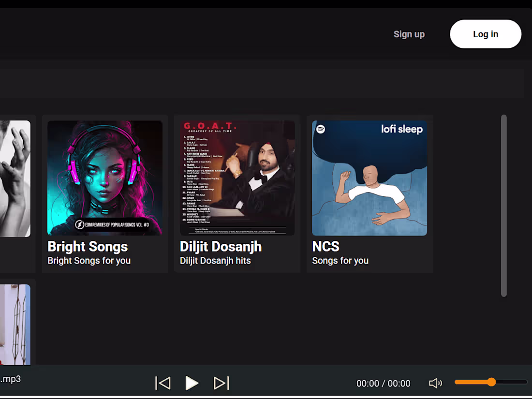The height and width of the screenshot is (399, 532).
Task: Click the Diljit Dosanjh playlist title text
Action: (x=220, y=247)
